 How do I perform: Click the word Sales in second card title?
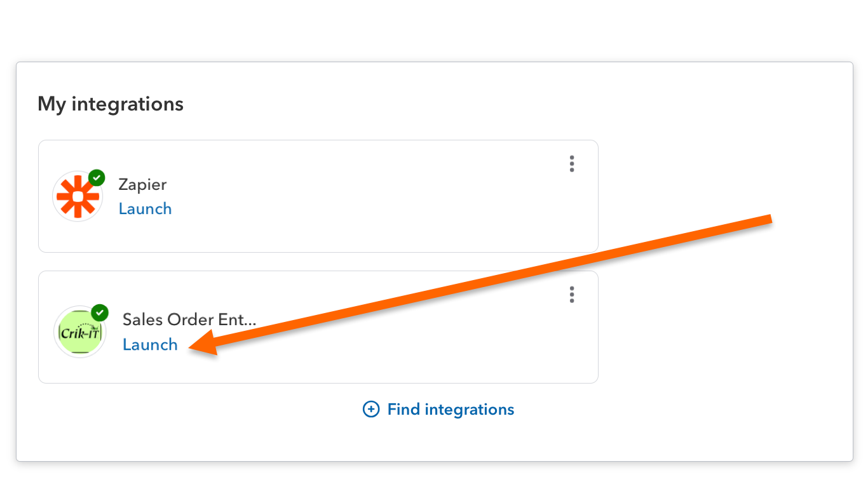click(140, 319)
